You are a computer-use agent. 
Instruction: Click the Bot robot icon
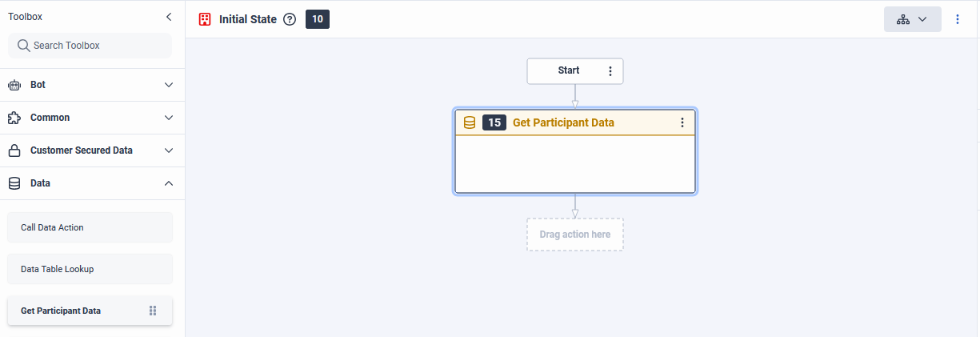14,85
